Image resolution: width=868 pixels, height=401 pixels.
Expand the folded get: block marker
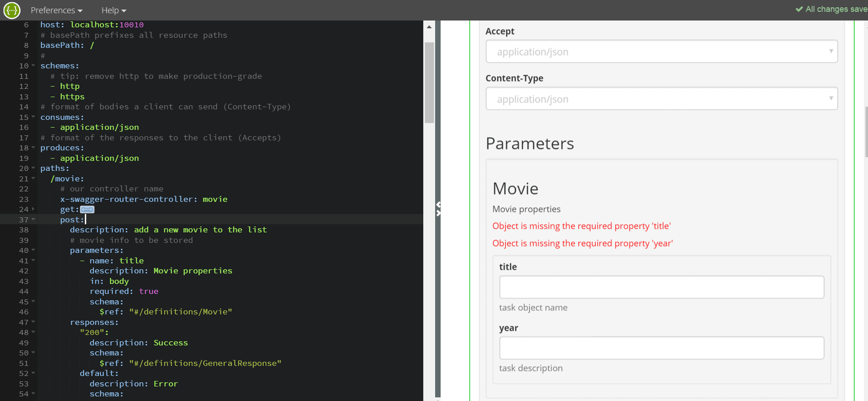[87, 210]
